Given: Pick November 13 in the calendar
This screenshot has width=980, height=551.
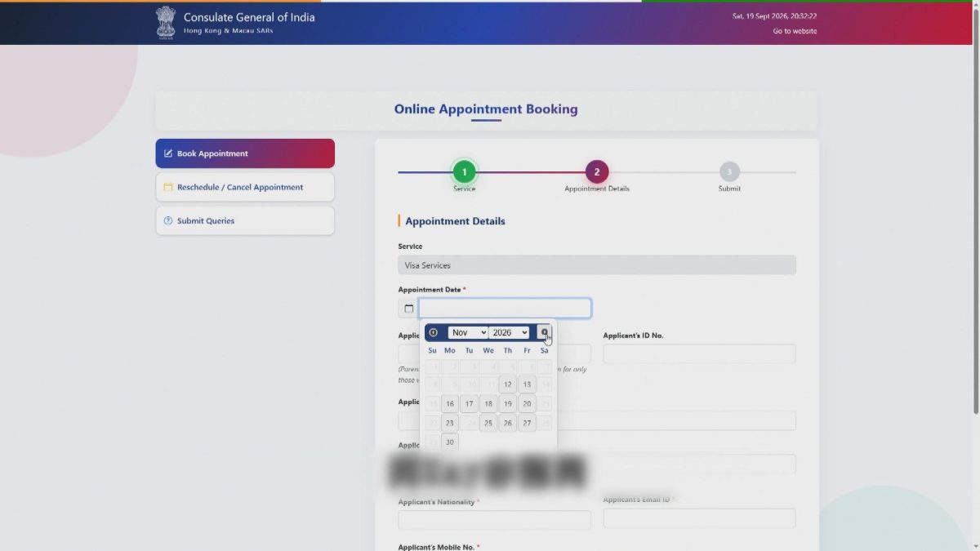Looking at the screenshot, I should point(527,384).
